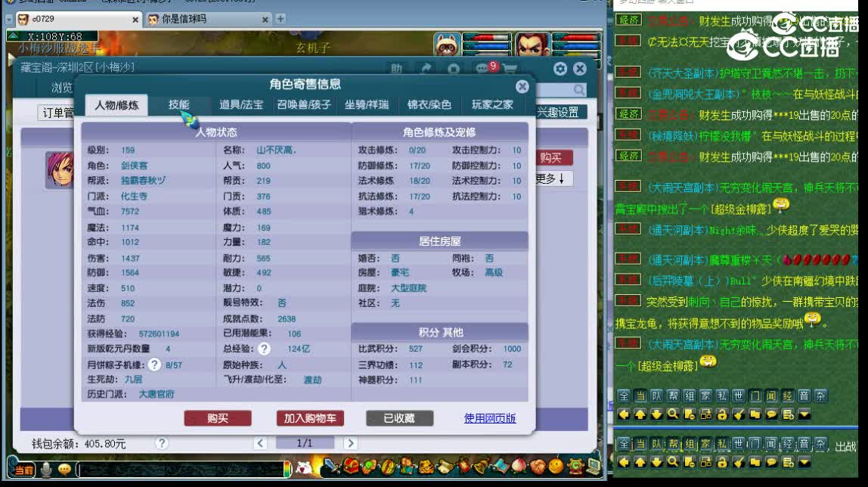Expand the down arrow on the lower chat bar
Image resolution: width=868 pixels, height=487 pixels.
(x=804, y=463)
